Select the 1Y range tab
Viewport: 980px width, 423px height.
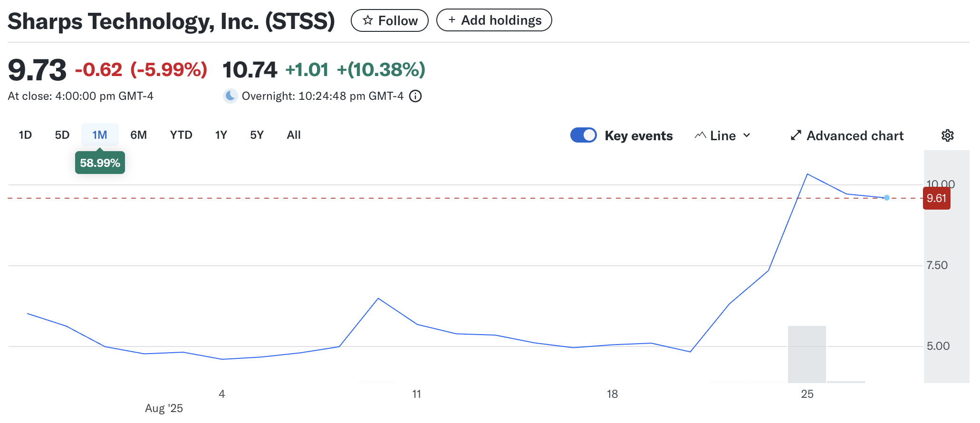coord(221,135)
